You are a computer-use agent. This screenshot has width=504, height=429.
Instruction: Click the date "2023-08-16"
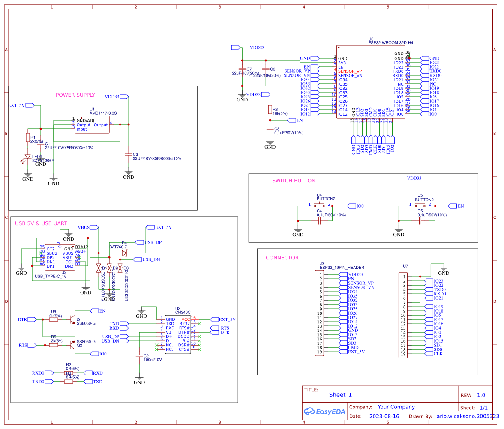384,417
